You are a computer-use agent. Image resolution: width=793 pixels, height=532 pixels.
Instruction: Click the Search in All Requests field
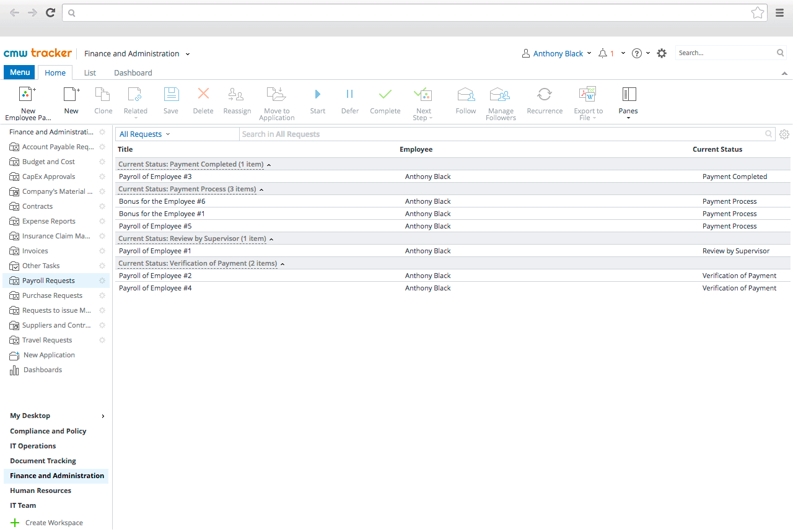(x=507, y=134)
